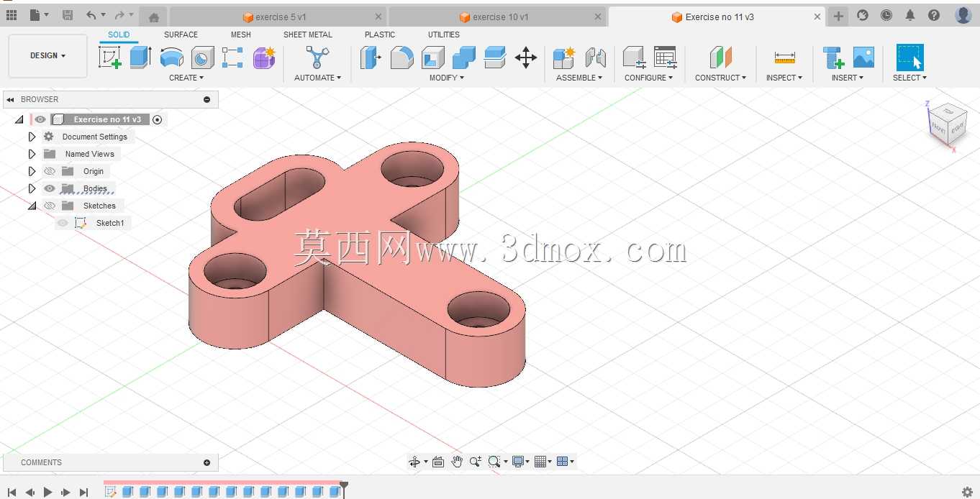Switch to the SHEET METAL tab
The width and height of the screenshot is (980, 499).
pos(308,35)
